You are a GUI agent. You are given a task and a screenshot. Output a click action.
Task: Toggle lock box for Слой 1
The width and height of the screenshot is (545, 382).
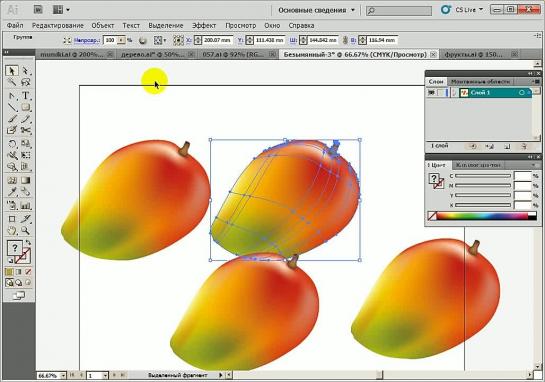click(x=441, y=93)
